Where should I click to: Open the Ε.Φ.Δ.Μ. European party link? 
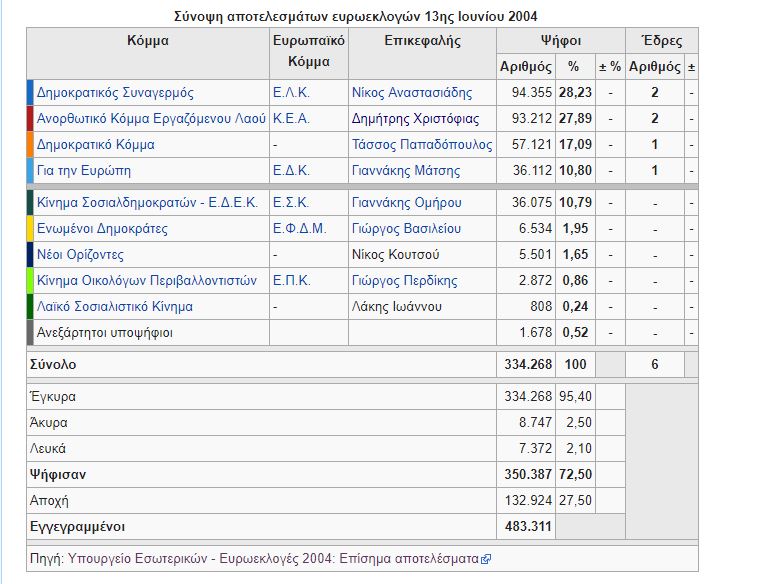(300, 229)
